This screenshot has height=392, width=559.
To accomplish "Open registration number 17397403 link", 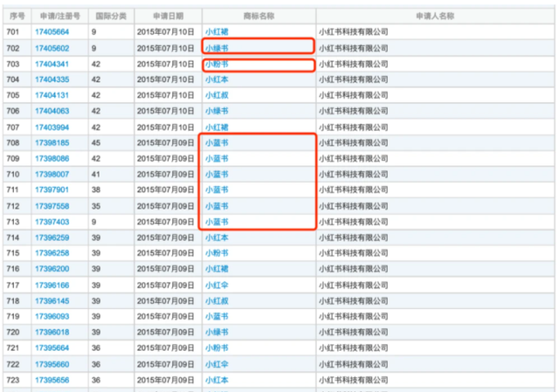I will pos(52,222).
